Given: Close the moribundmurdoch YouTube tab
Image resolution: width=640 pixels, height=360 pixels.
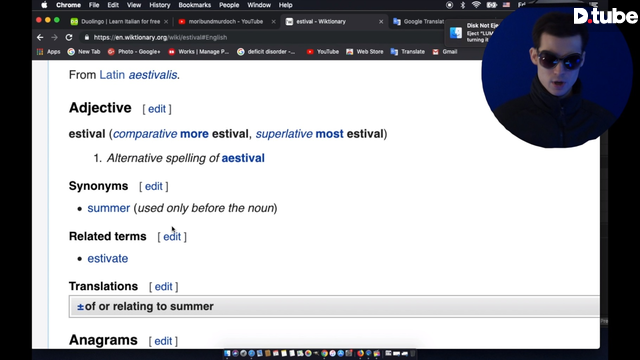Looking at the screenshot, I should (x=273, y=22).
